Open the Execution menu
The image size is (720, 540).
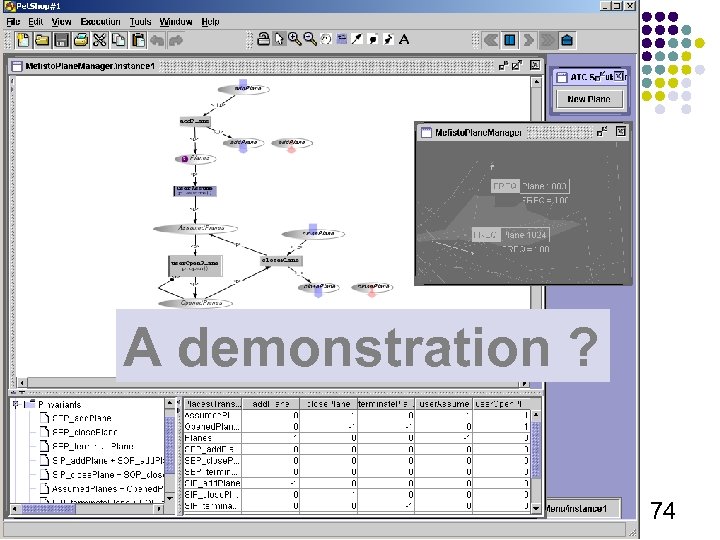(100, 22)
